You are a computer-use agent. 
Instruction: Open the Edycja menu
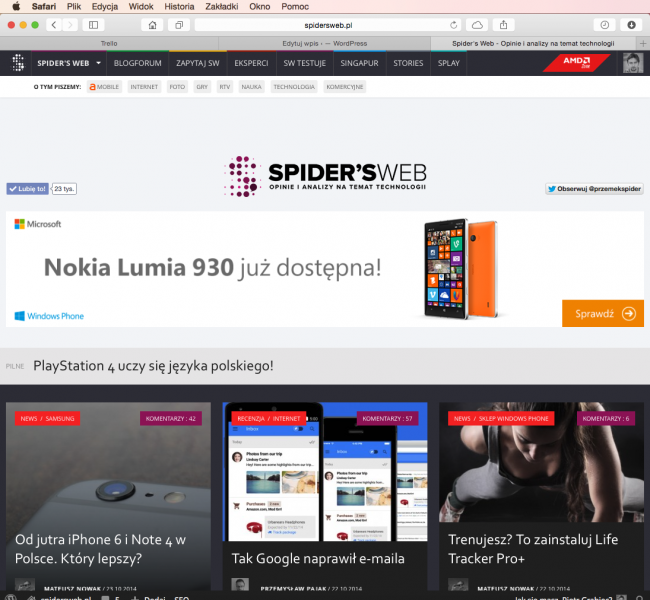coord(105,7)
